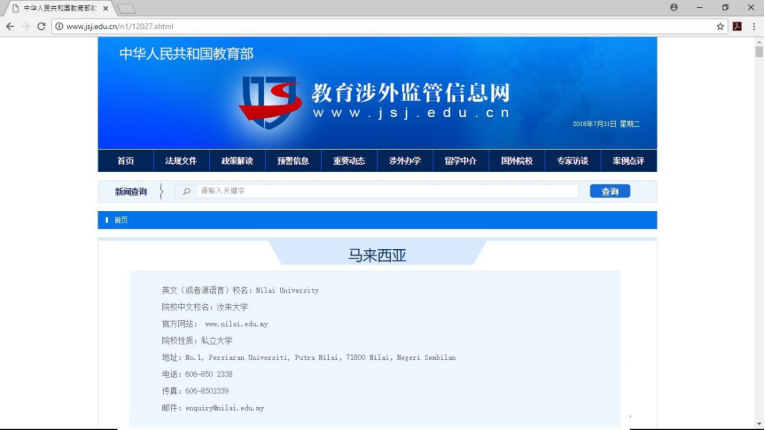
Task: Click the scrollbar down arrow
Action: (x=759, y=425)
